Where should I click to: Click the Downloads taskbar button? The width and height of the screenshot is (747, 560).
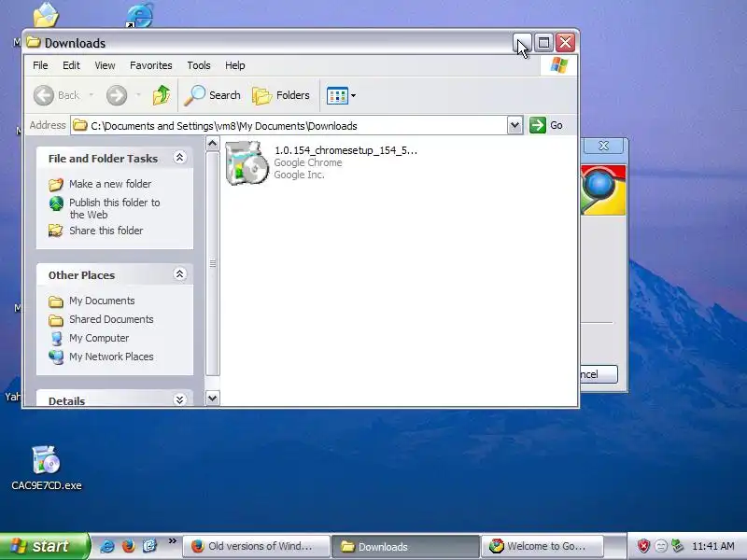[x=405, y=546]
